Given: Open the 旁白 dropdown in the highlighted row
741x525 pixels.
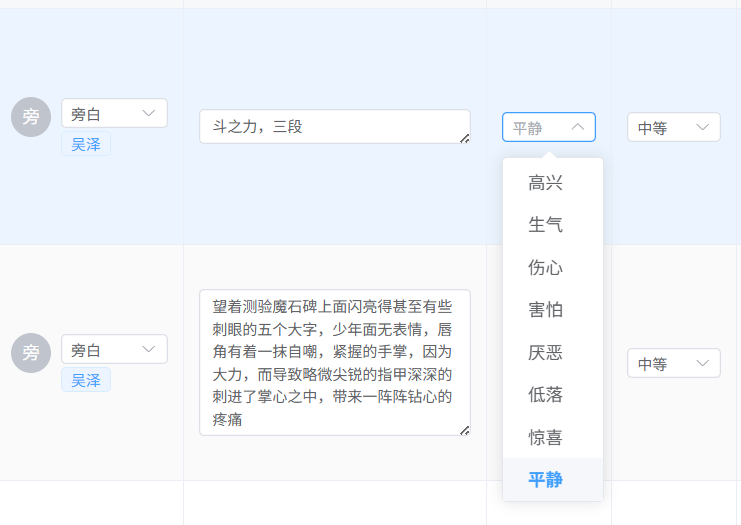Looking at the screenshot, I should click(x=114, y=113).
